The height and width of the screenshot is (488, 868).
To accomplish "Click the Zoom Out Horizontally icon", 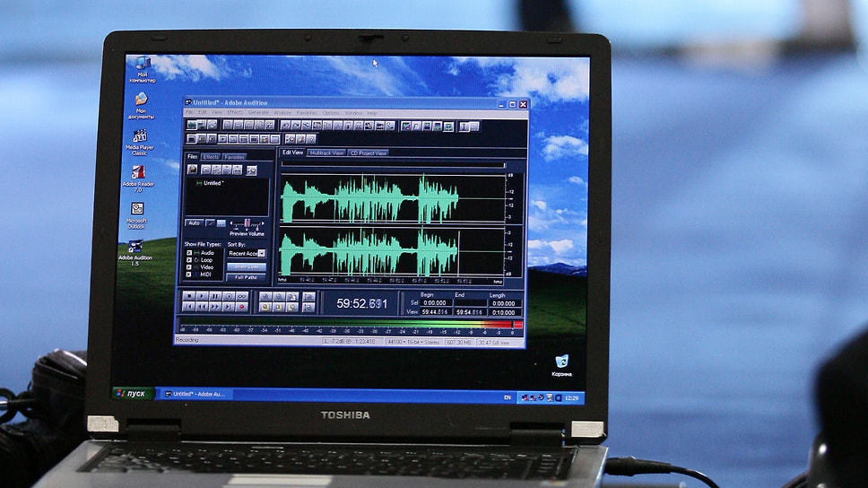I will pos(279,297).
